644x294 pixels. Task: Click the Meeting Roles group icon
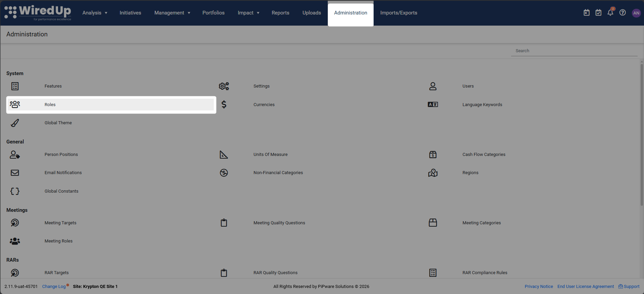click(x=15, y=241)
